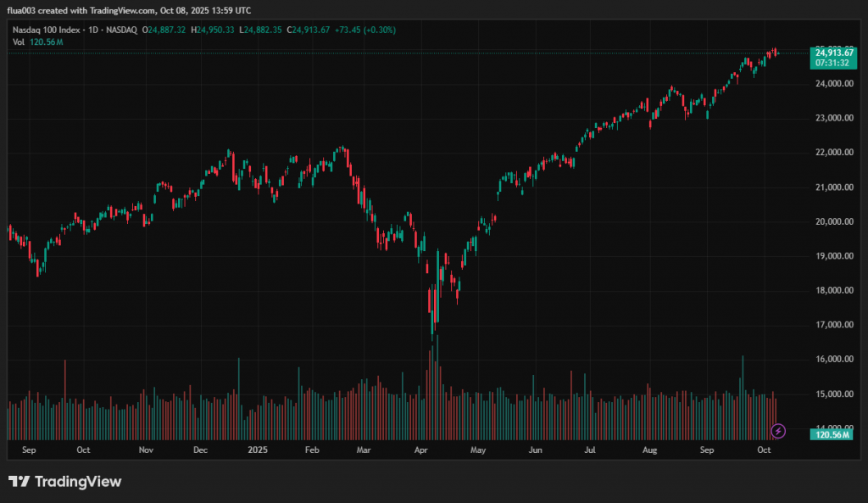Click the green 120.56M volume axis label
Image resolution: width=868 pixels, height=503 pixels.
(834, 434)
